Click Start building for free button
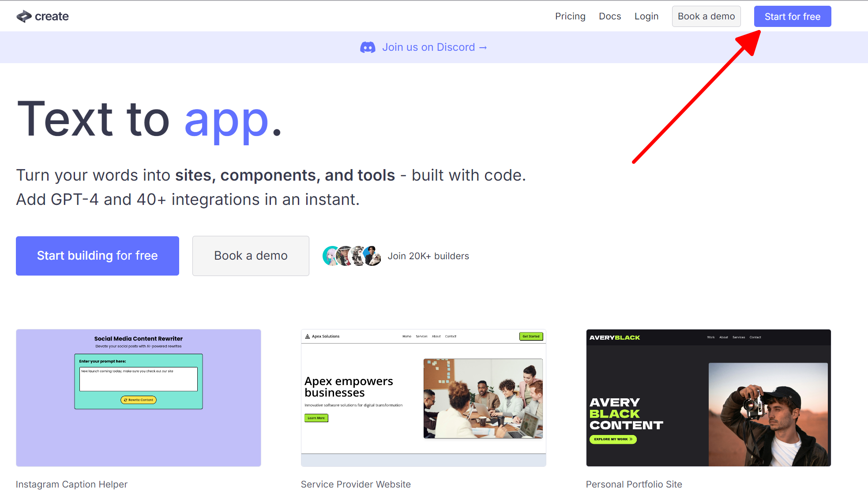This screenshot has height=503, width=868. (98, 256)
